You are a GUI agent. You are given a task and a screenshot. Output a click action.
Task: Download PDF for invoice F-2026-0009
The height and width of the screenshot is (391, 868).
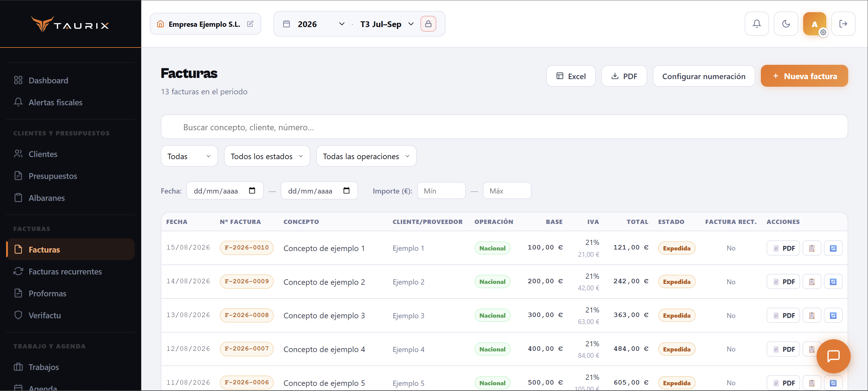click(x=783, y=282)
